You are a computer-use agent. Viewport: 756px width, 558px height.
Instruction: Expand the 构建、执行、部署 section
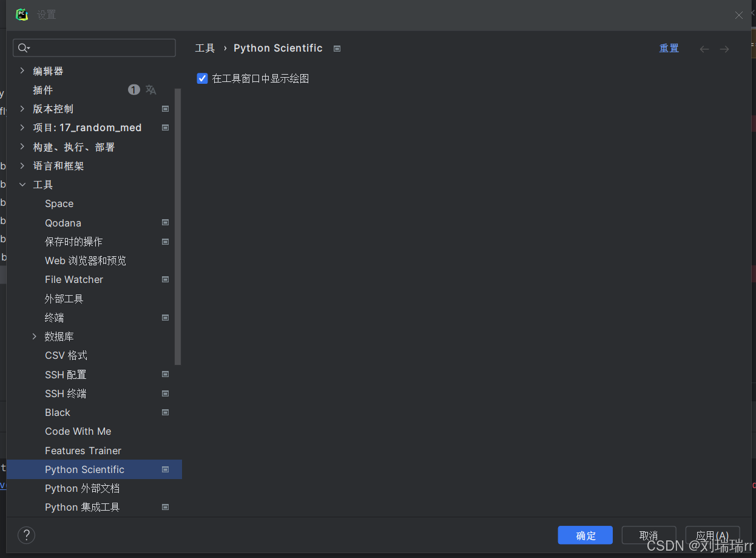point(22,147)
